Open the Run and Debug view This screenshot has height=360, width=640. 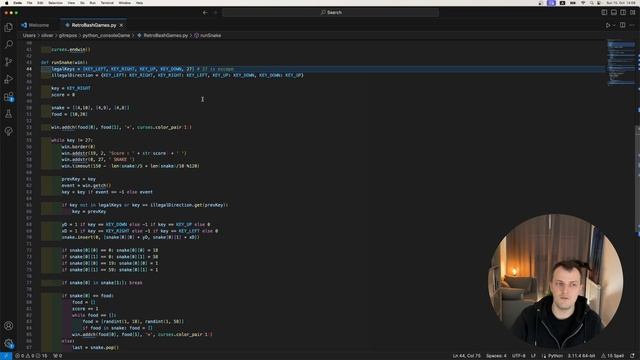coord(9,79)
